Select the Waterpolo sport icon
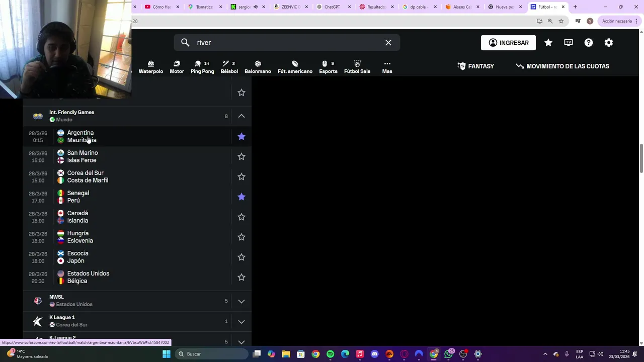Viewport: 644px width, 362px height. [x=150, y=67]
